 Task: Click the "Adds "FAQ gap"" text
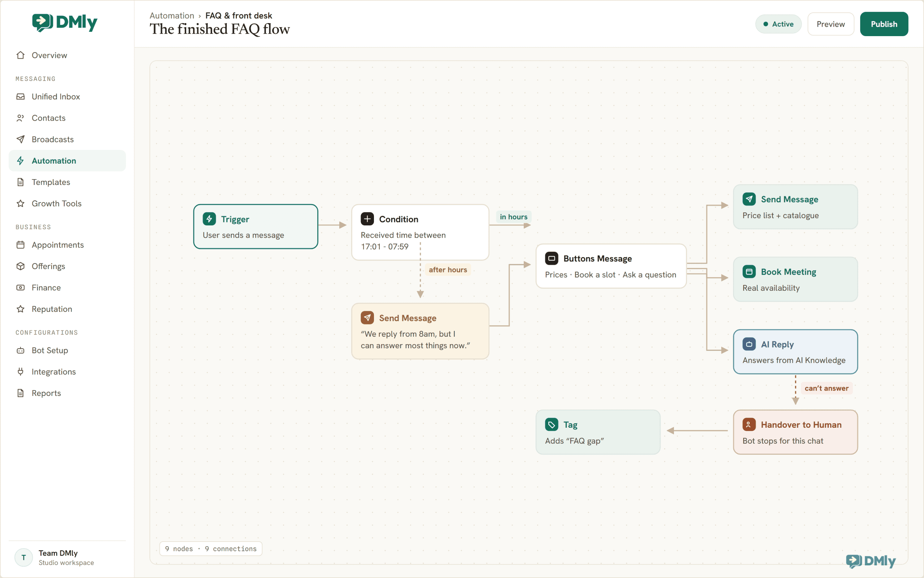(574, 441)
